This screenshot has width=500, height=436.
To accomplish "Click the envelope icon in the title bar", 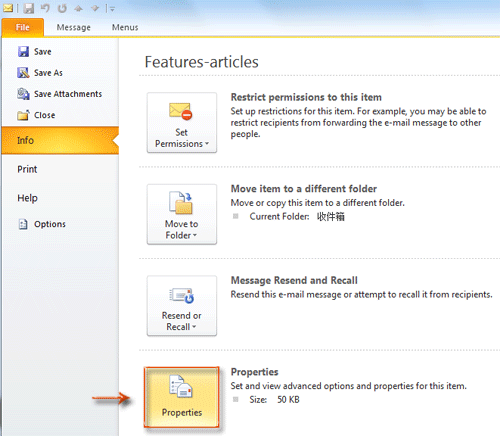I will tap(8, 8).
